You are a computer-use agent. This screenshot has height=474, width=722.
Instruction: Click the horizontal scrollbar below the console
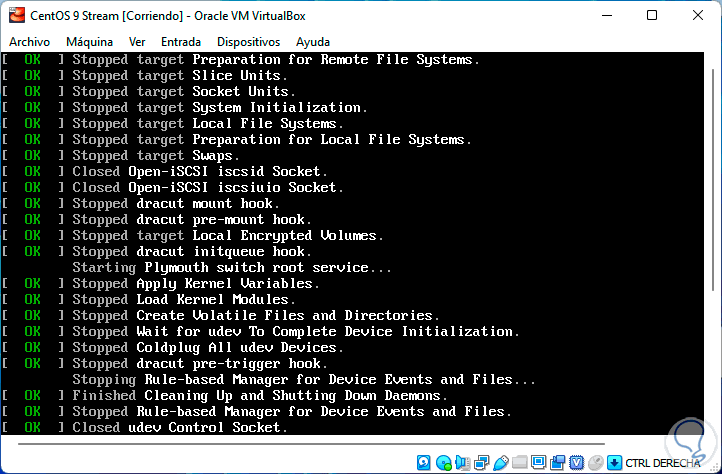[311, 444]
